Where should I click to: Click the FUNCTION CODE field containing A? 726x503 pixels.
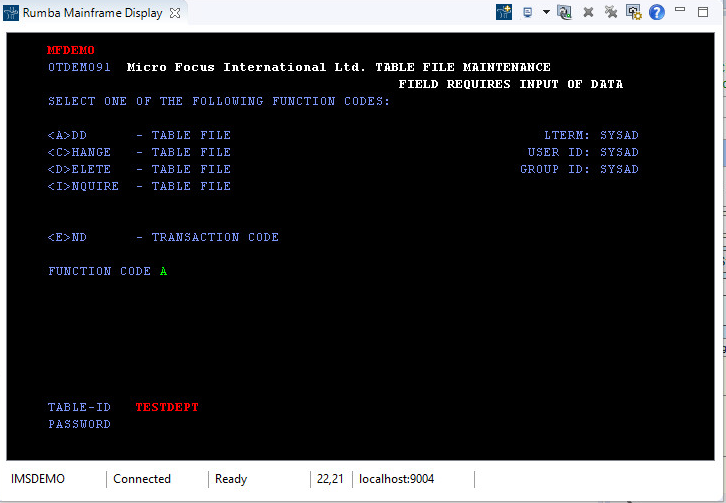click(x=163, y=271)
